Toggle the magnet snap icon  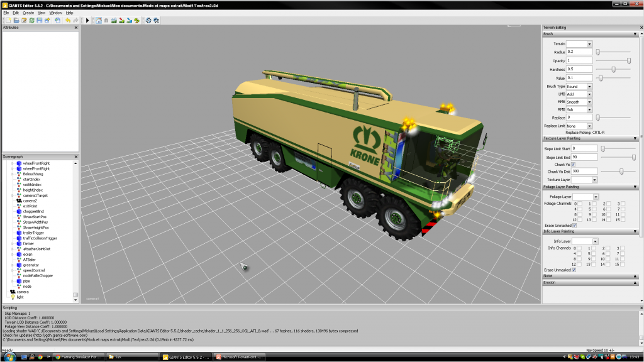[x=106, y=20]
